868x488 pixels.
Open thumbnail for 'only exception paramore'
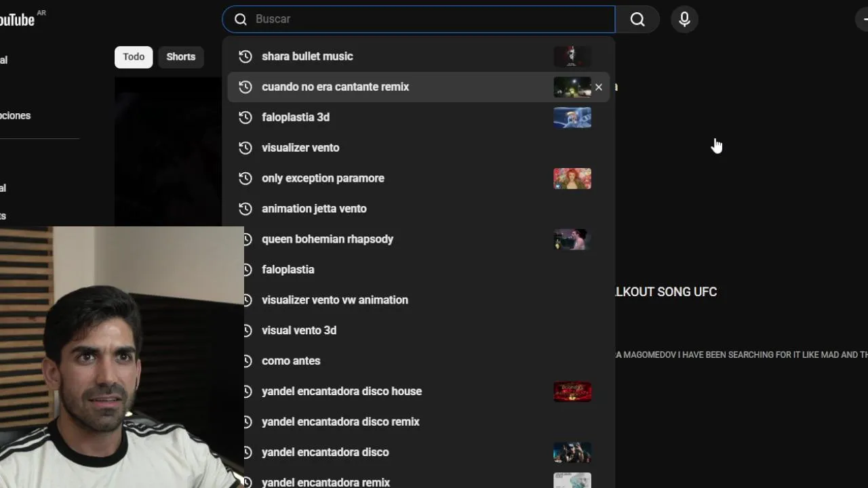[x=572, y=178]
